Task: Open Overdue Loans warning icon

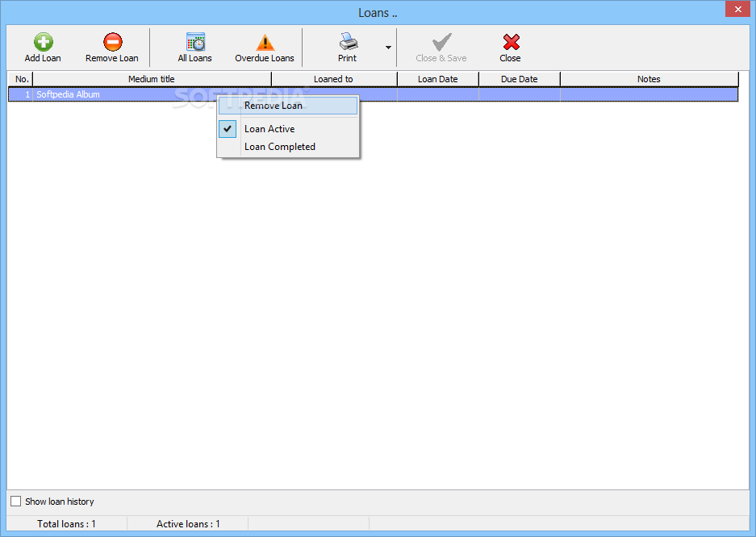Action: tap(265, 42)
